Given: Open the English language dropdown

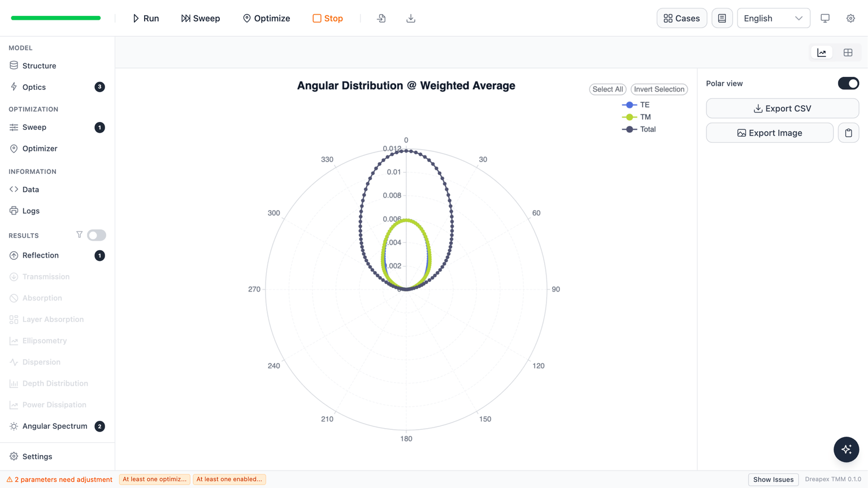Looking at the screenshot, I should [x=773, y=18].
